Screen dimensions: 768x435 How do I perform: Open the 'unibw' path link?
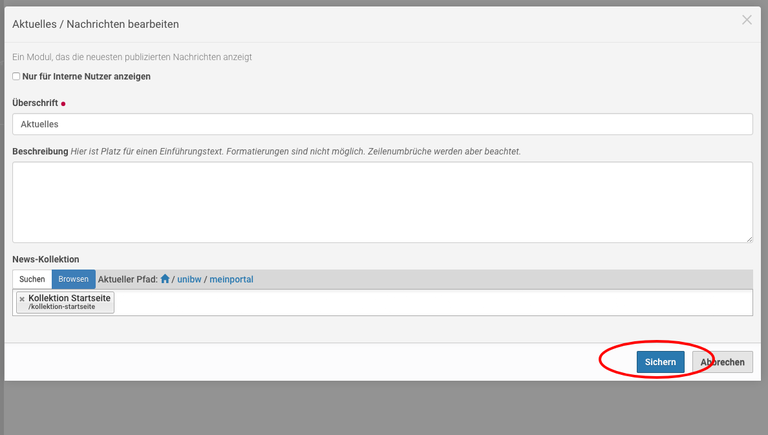click(189, 279)
